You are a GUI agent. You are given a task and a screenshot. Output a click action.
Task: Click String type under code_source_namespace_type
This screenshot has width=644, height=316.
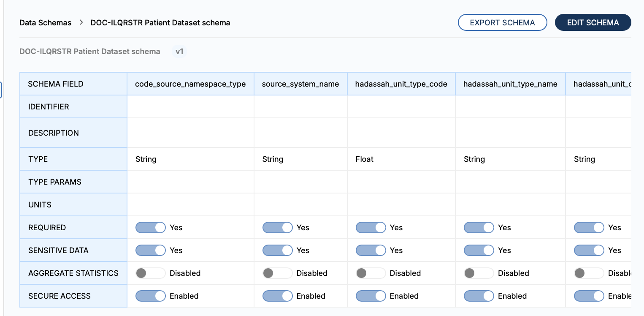click(x=146, y=159)
